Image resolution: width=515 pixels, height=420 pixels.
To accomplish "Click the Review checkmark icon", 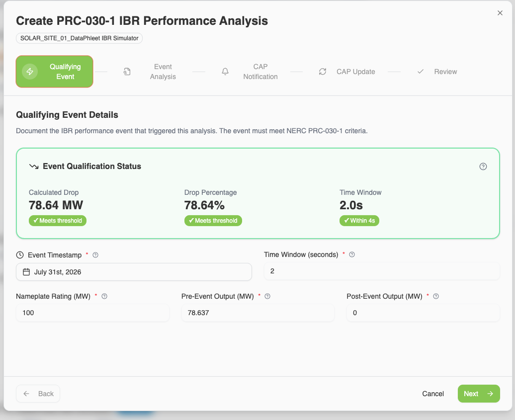I will pos(421,72).
